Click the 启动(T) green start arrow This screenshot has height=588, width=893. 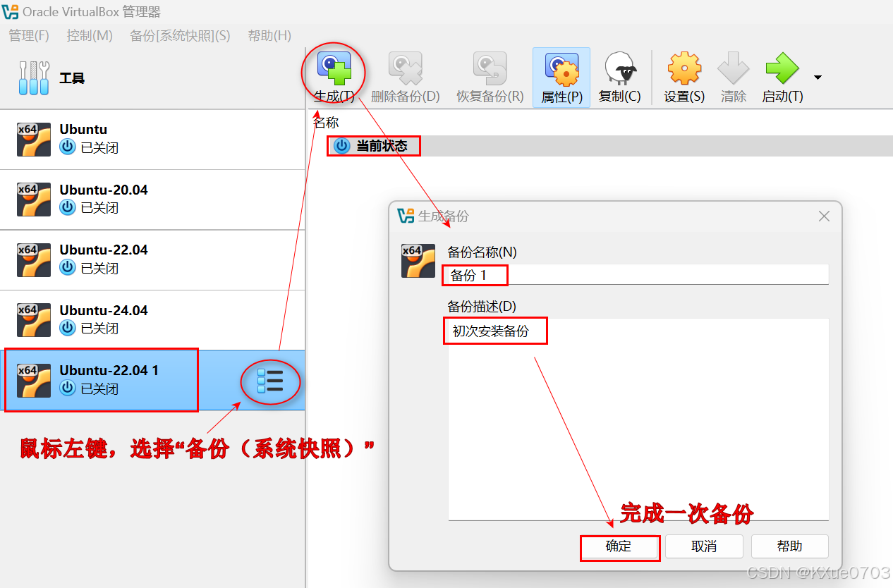coord(782,69)
